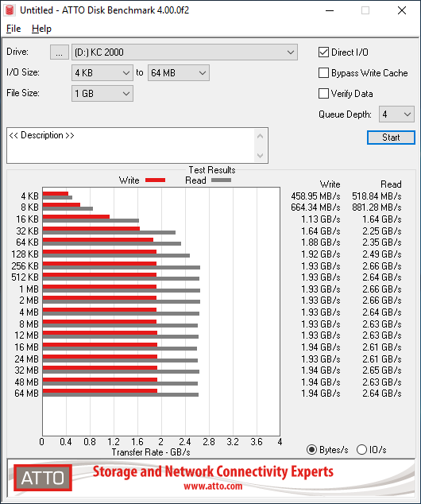Click inside the Description text box

130,145
